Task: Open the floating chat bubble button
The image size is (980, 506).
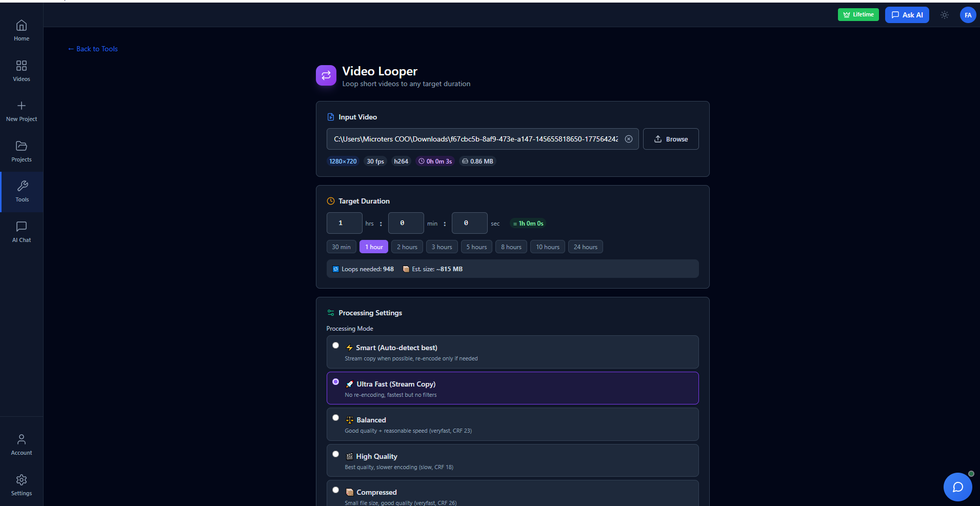Action: tap(957, 487)
